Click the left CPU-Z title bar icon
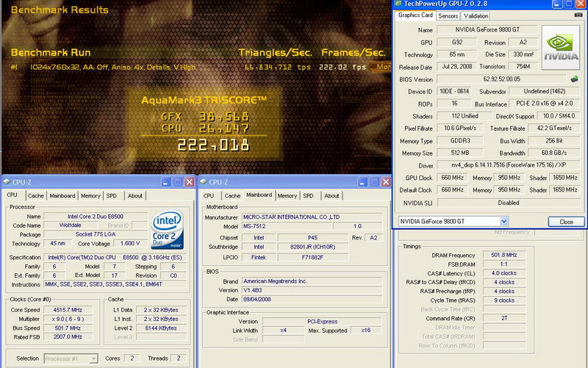This screenshot has width=588, height=368. (x=7, y=181)
